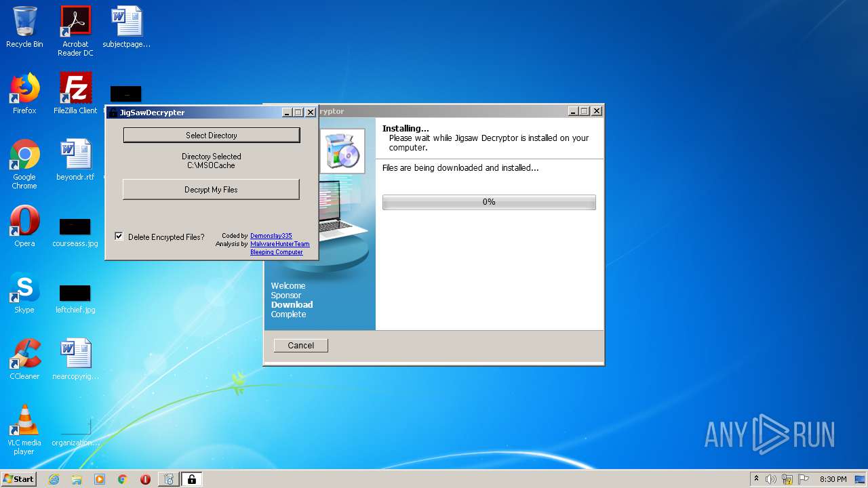Open Windows Explorer folder in taskbar
The width and height of the screenshot is (868, 488).
pyautogui.click(x=77, y=479)
